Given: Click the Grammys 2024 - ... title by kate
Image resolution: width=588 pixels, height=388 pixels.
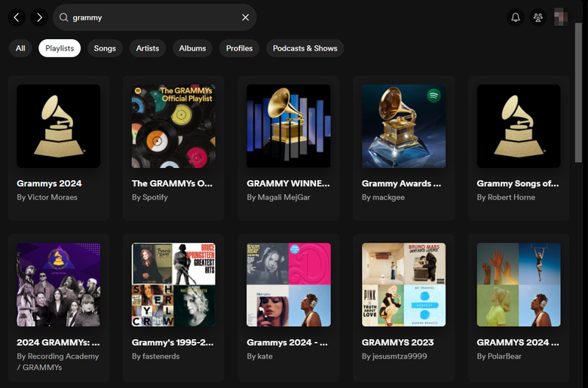Looking at the screenshot, I should 287,342.
